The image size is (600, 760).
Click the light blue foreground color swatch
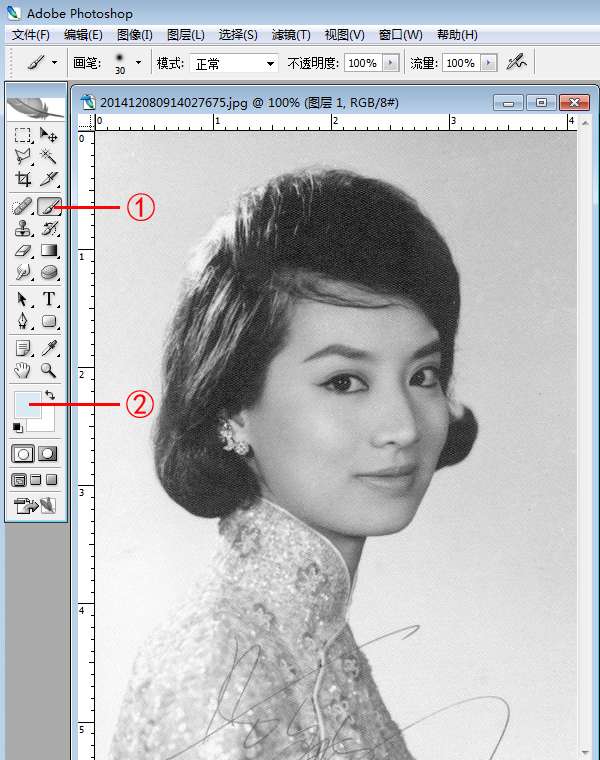[x=24, y=405]
